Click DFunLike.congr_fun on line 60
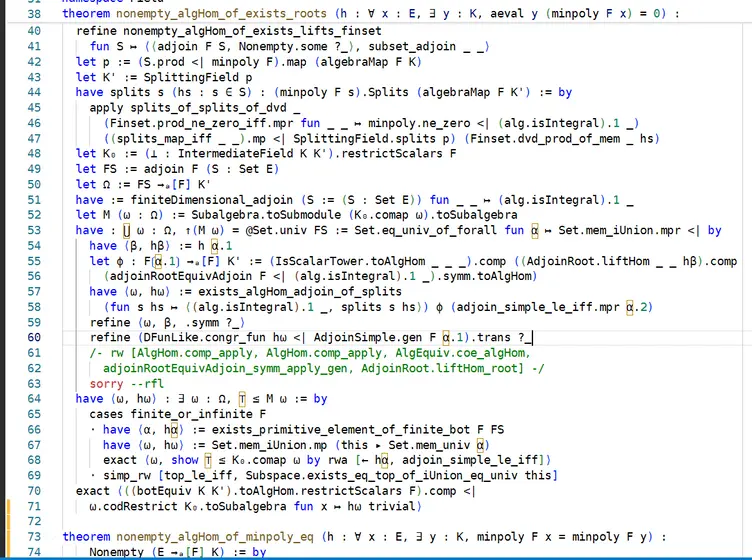 point(205,338)
